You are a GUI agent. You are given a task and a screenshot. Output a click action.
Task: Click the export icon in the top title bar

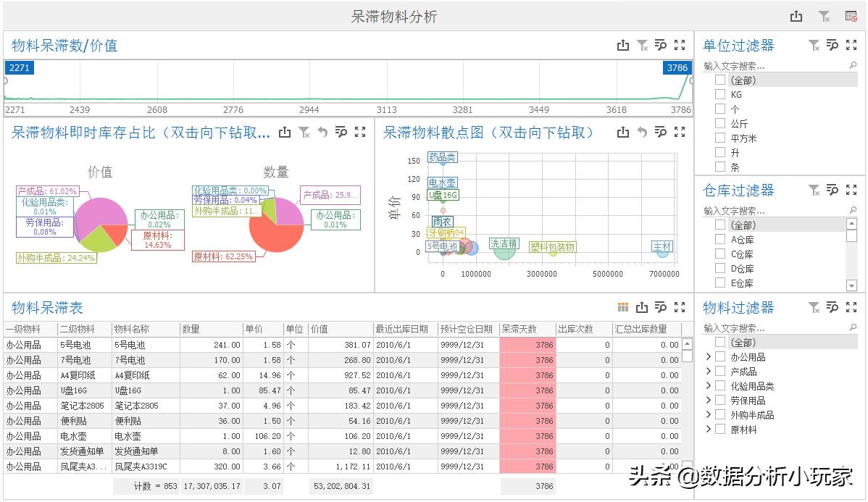click(796, 15)
